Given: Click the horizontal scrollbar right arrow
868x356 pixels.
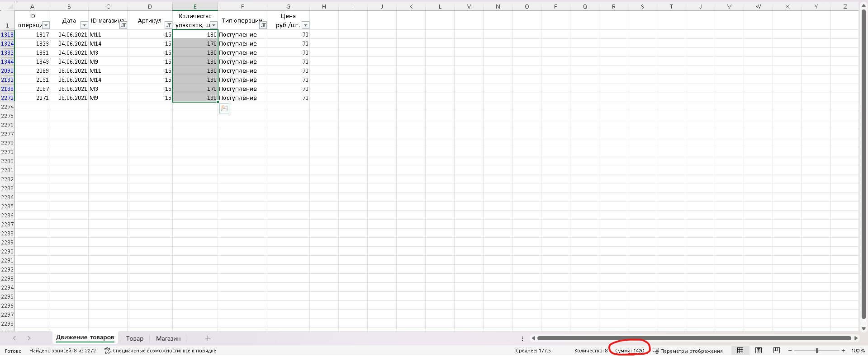Looking at the screenshot, I should click(856, 338).
